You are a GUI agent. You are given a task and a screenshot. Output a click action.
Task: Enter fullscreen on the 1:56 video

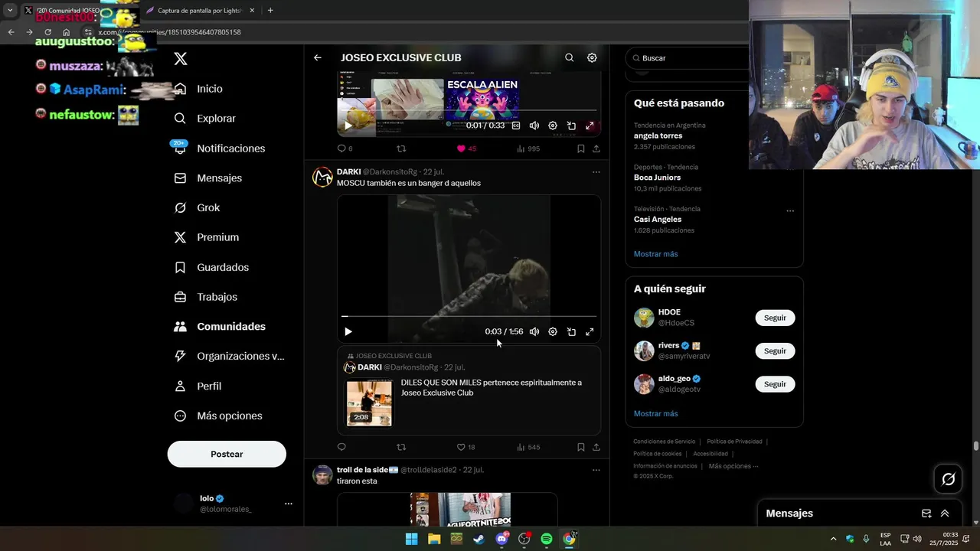pos(590,331)
